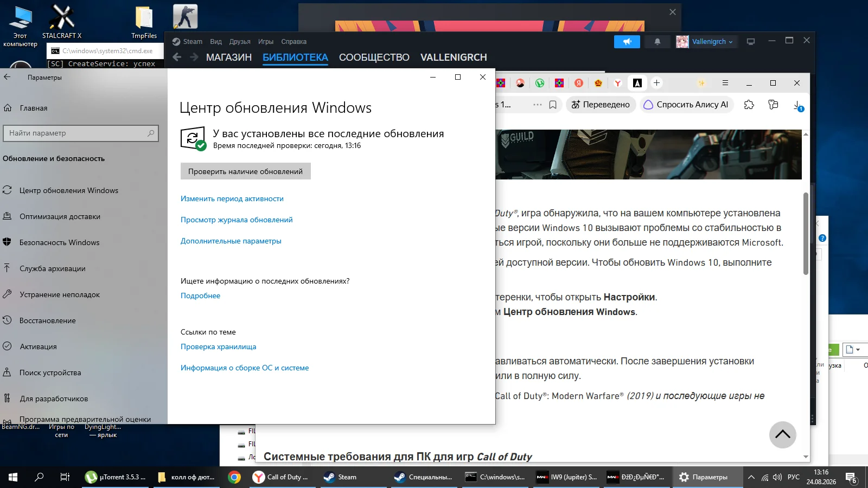868x488 pixels.
Task: Click the megaphone announcements button in Steam
Action: point(627,42)
